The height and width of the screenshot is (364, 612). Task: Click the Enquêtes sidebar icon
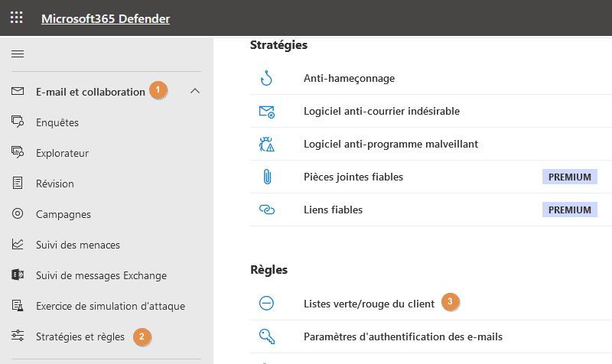18,122
